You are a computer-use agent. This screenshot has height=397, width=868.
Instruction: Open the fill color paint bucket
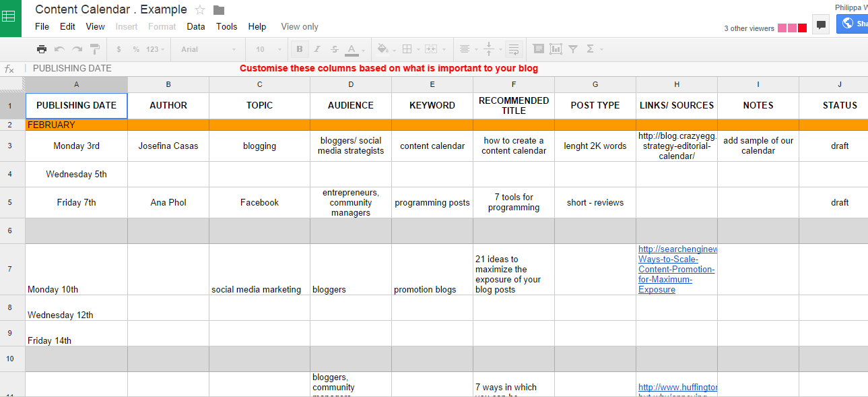pyautogui.click(x=383, y=49)
